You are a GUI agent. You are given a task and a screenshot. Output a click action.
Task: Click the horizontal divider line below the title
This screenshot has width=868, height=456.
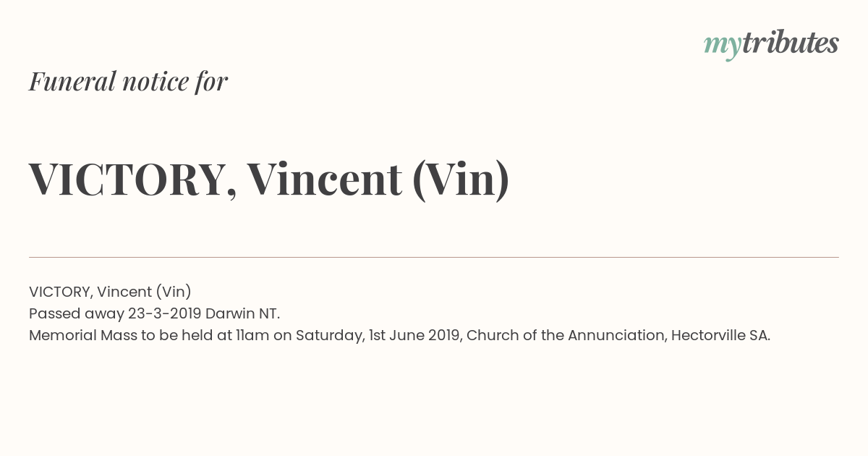pyautogui.click(x=434, y=257)
